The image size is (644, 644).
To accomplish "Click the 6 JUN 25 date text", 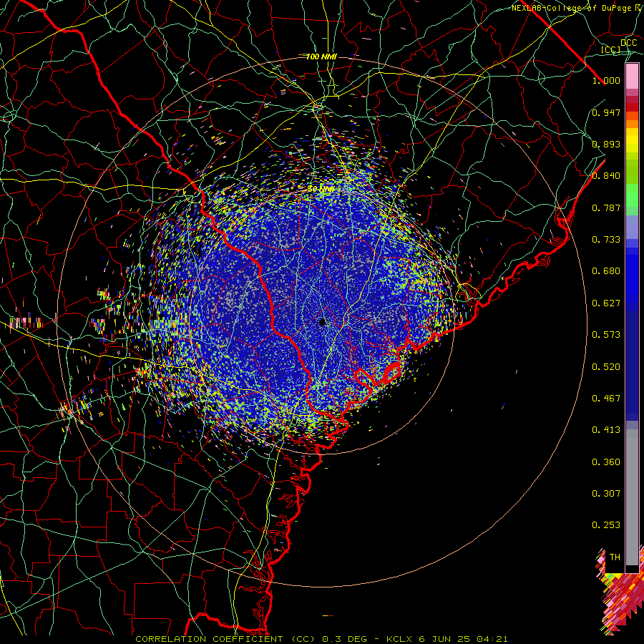I will point(444,639).
